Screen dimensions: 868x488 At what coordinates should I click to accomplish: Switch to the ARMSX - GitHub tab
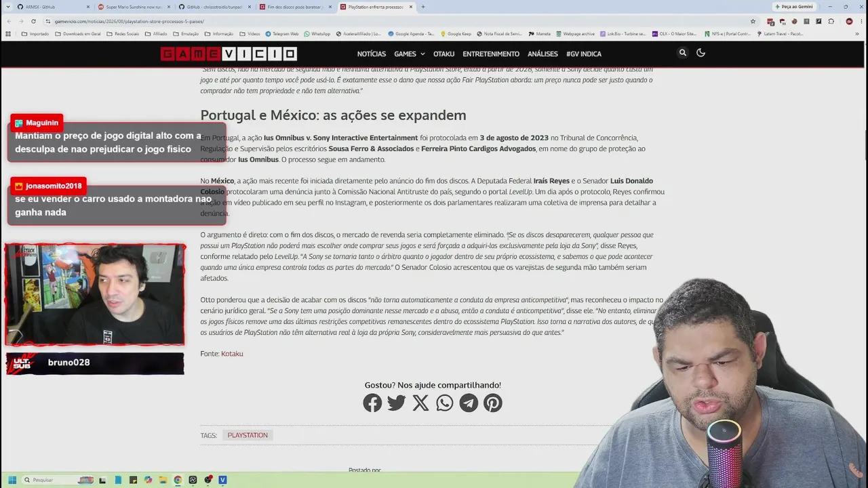click(54, 7)
